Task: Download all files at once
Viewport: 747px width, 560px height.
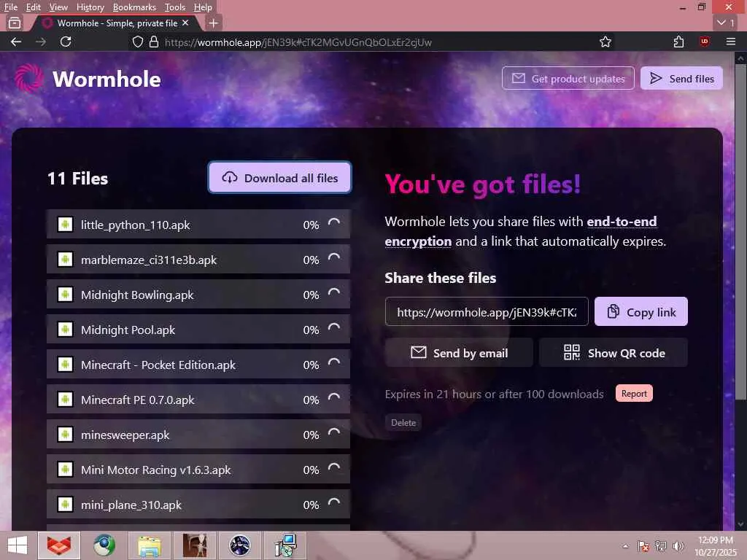Action: coord(279,178)
